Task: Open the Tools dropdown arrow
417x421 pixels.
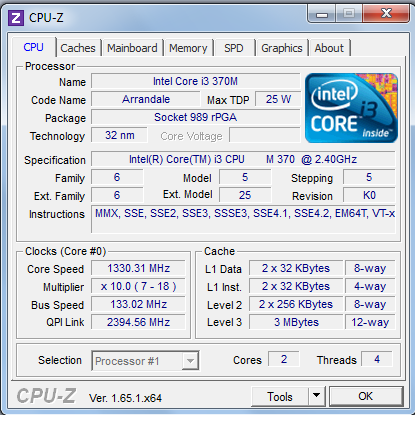Action: click(x=316, y=396)
